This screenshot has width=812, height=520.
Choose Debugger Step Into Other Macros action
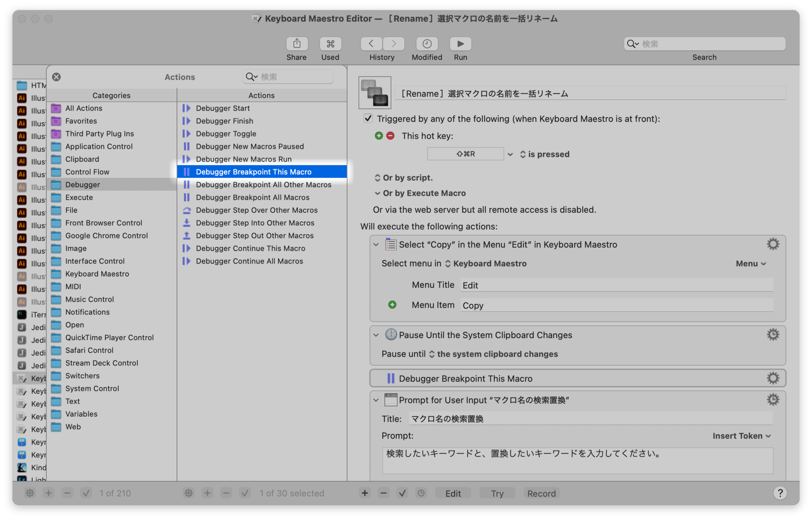[255, 223]
